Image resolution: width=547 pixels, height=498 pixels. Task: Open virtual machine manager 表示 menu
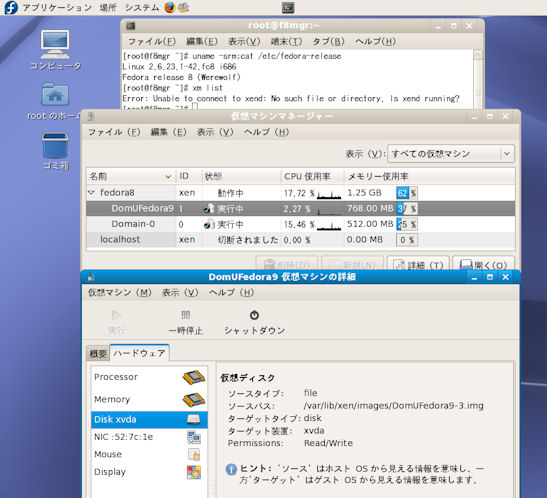215,132
